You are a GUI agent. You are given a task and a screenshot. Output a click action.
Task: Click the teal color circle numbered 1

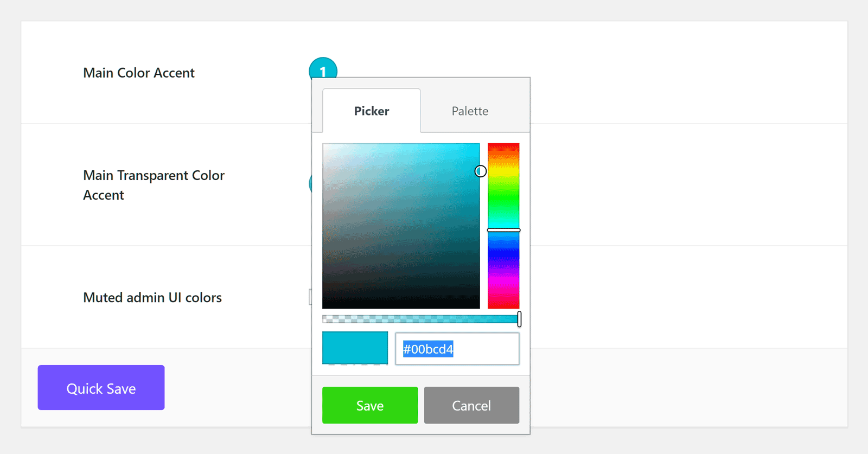[323, 67]
